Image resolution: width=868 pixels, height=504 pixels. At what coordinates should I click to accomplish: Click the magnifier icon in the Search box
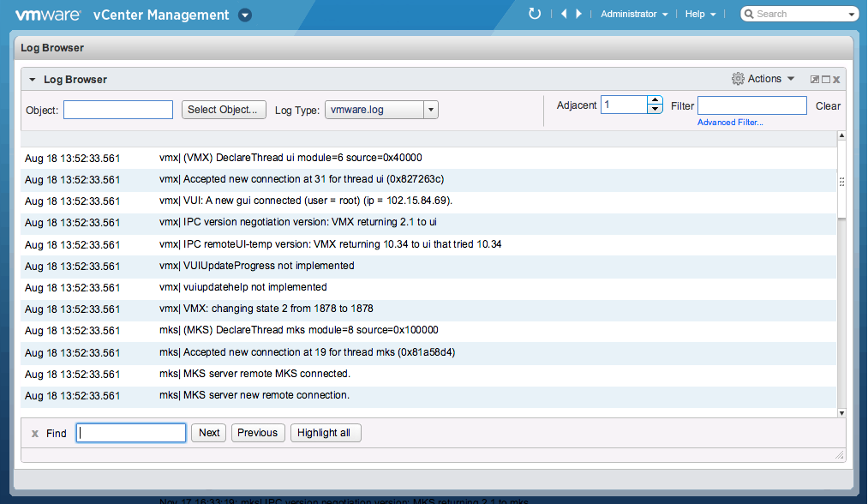[748, 14]
